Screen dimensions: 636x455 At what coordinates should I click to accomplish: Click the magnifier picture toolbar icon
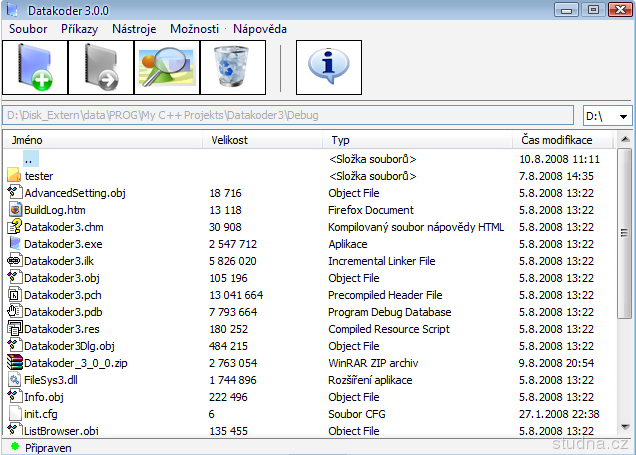[167, 68]
